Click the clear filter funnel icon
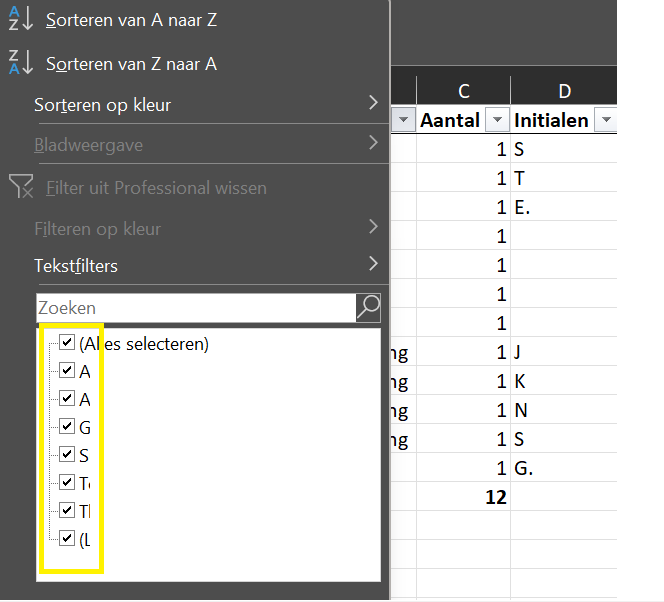Image resolution: width=664 pixels, height=602 pixels. (21, 187)
